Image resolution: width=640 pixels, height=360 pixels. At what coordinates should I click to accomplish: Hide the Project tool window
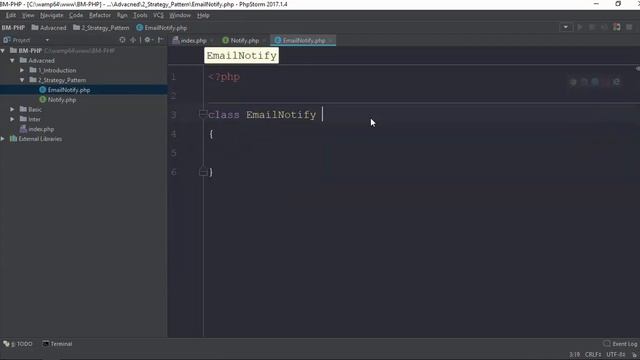[160, 40]
